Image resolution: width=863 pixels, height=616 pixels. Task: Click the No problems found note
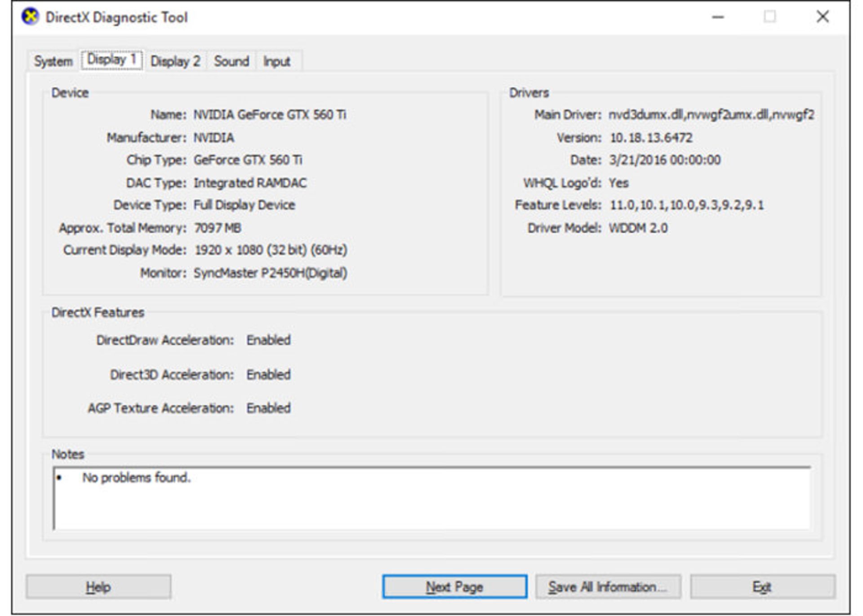tap(136, 477)
